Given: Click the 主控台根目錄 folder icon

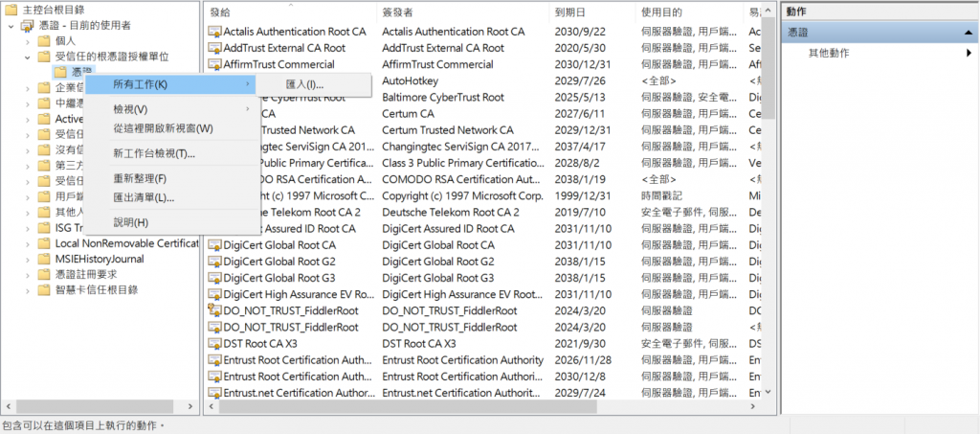Looking at the screenshot, I should [x=11, y=10].
